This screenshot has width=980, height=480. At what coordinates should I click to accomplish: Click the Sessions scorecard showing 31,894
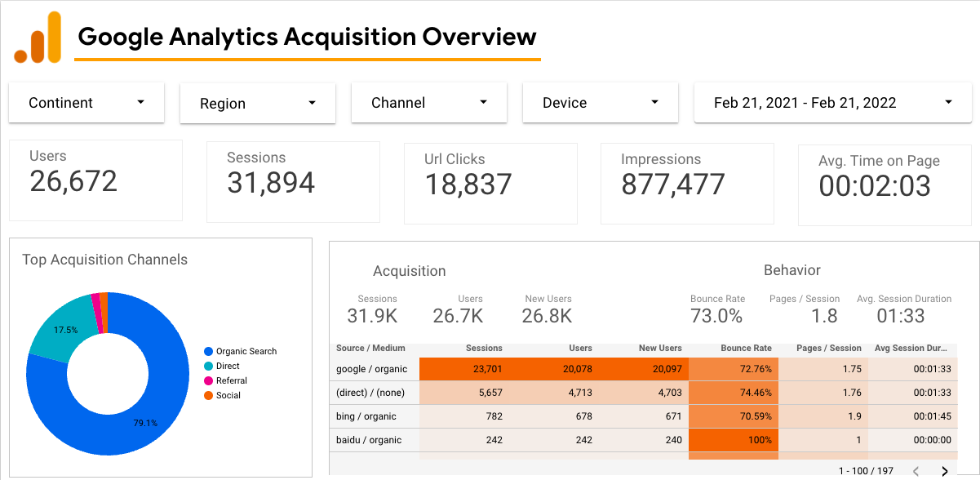[293, 182]
